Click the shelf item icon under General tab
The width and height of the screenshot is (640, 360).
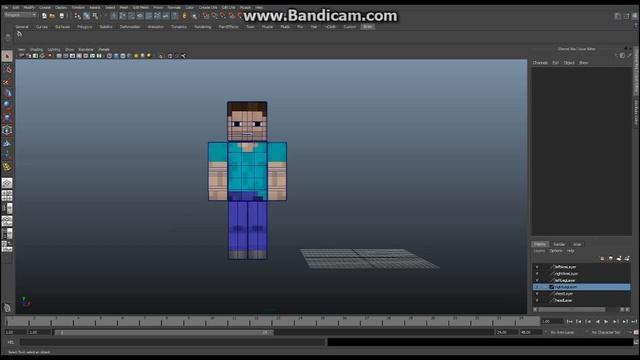pos(19,34)
